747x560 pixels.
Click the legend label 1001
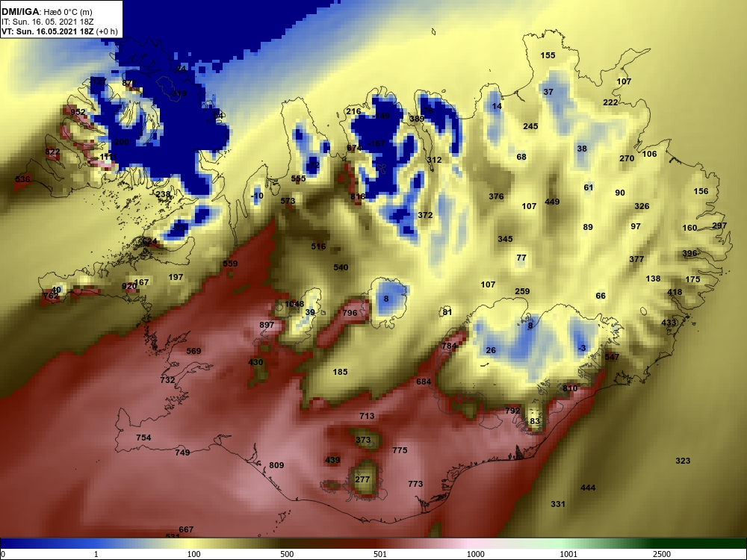click(568, 554)
